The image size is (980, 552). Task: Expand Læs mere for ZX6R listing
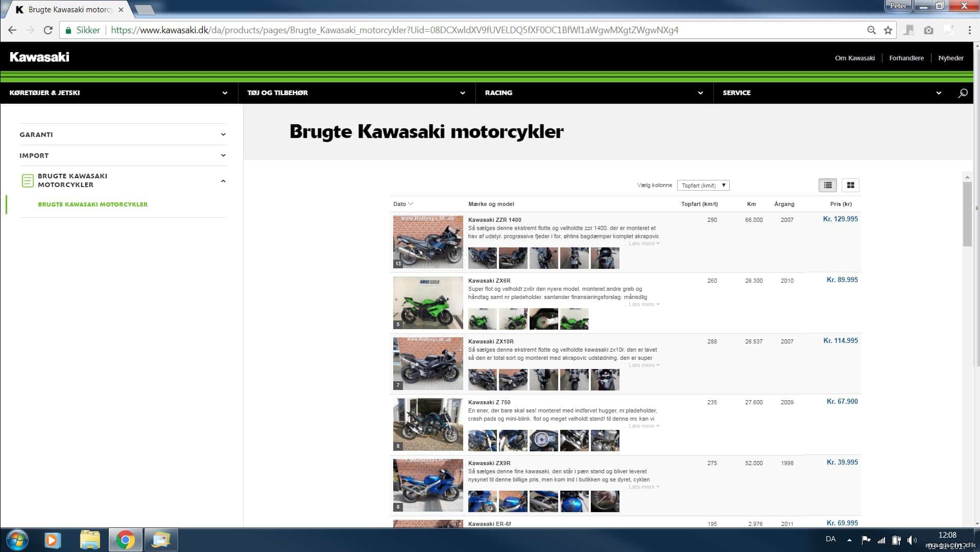(x=644, y=305)
